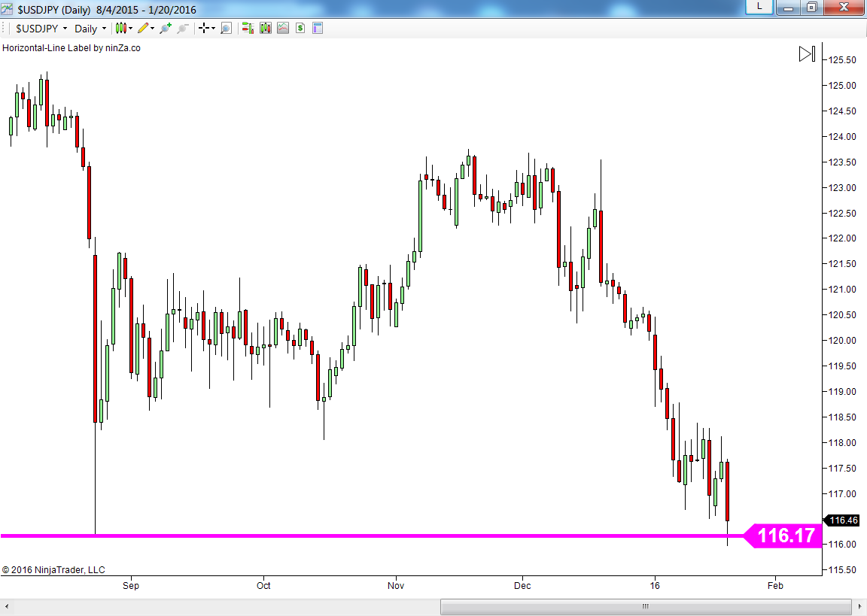Click the zoom in magnifier icon
This screenshot has width=867, height=616.
[x=166, y=28]
